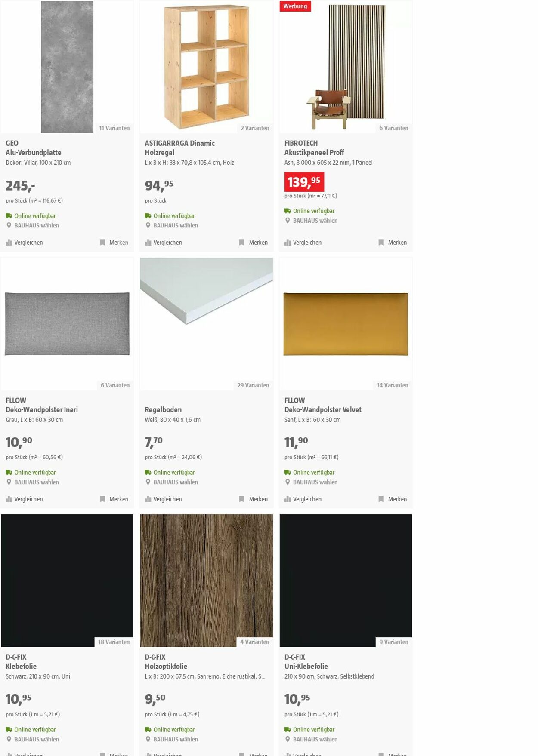Choose BAUHAUS wählen under Deko-Wandpolster Velvet
538x756 pixels.
[x=315, y=482]
